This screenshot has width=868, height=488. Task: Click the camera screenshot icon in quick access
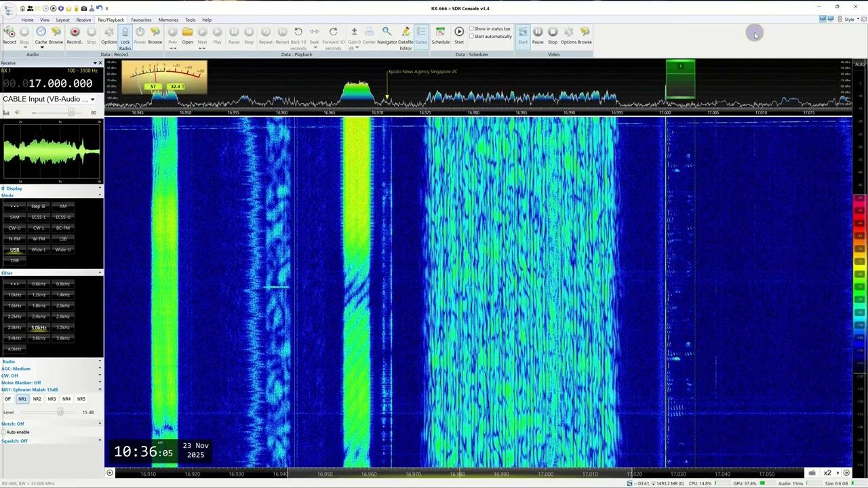coord(83,8)
